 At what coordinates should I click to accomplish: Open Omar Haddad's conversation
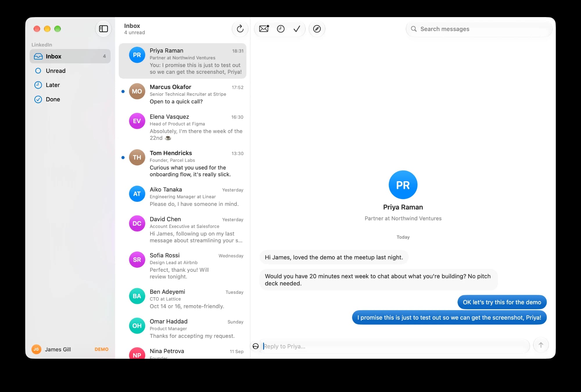[182, 328]
